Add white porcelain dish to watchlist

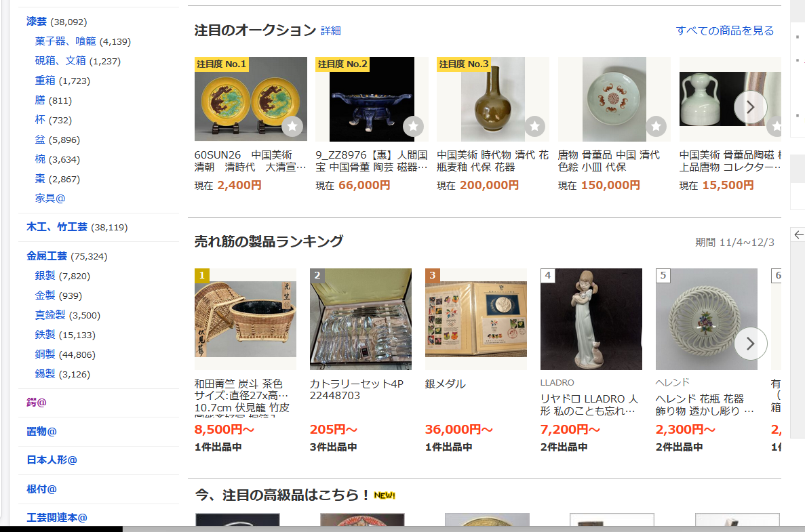pyautogui.click(x=656, y=126)
